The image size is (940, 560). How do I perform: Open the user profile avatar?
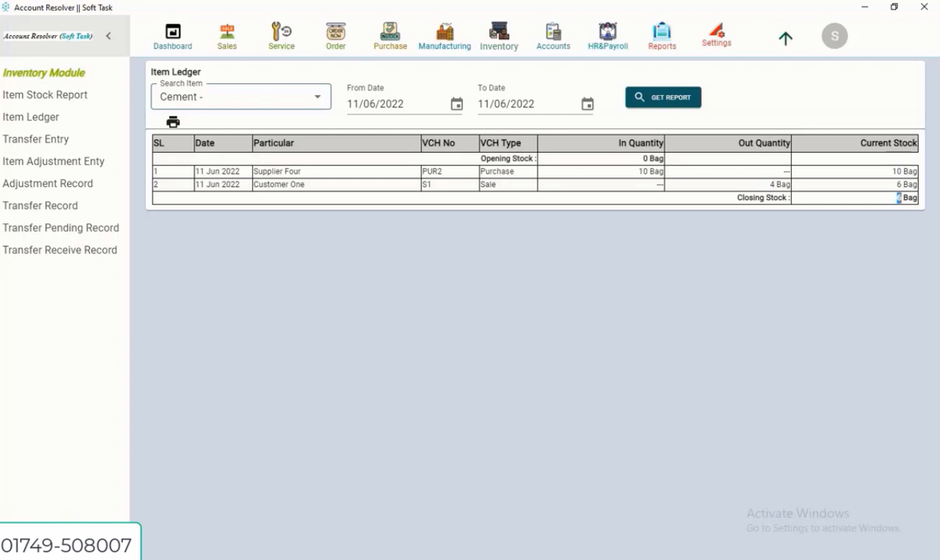pos(834,35)
